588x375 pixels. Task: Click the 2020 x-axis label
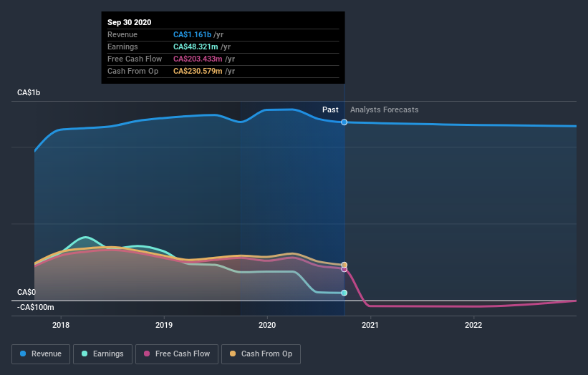tap(267, 325)
